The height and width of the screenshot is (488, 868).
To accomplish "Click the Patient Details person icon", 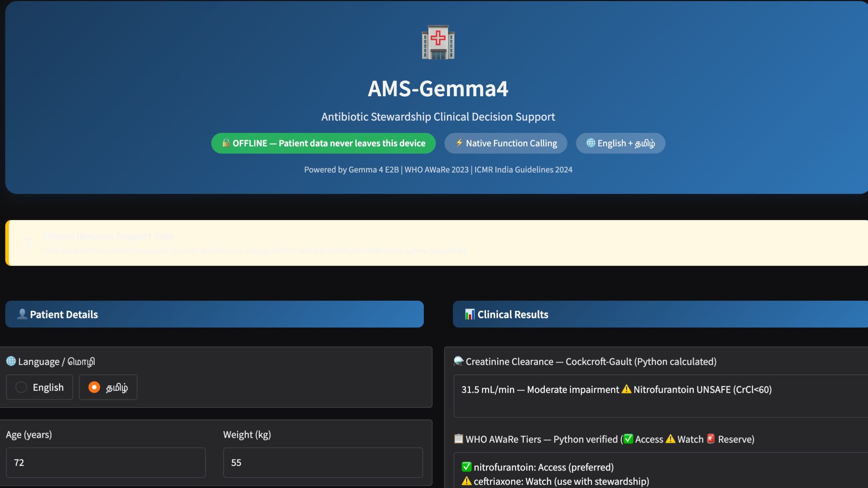I will tap(22, 314).
